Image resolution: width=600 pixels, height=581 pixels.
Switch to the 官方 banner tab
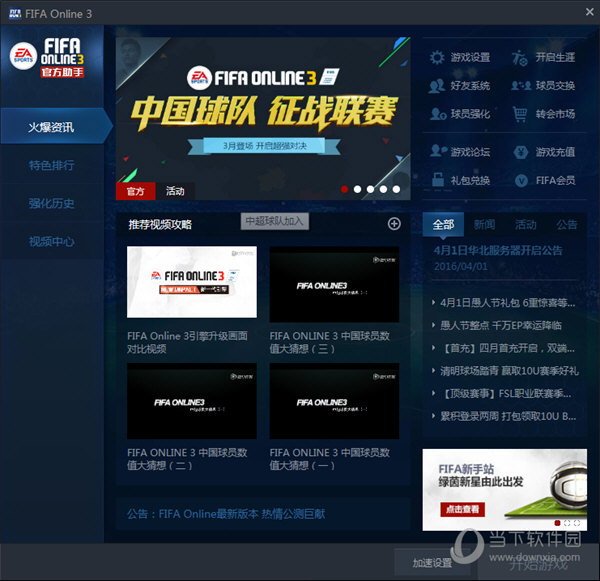click(135, 191)
